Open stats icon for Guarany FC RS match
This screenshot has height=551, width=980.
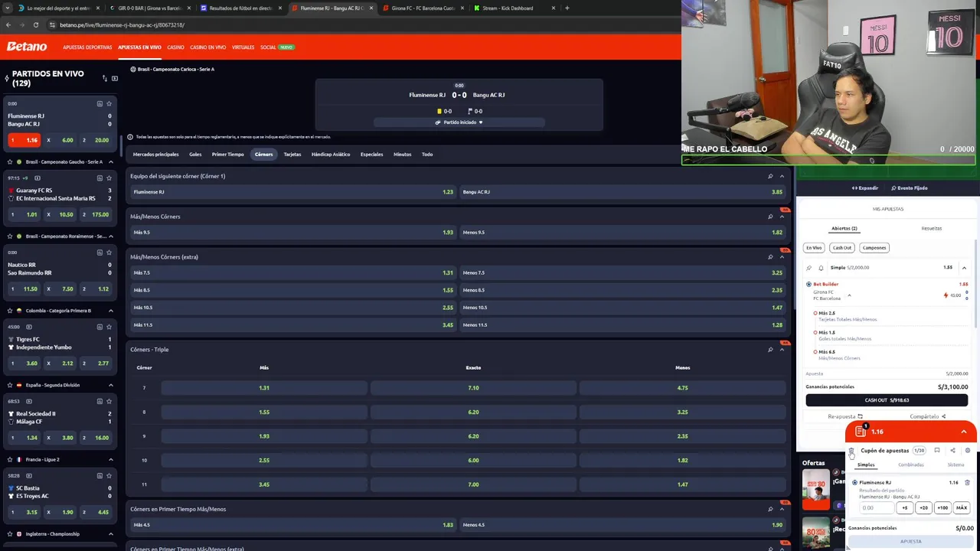coord(100,178)
